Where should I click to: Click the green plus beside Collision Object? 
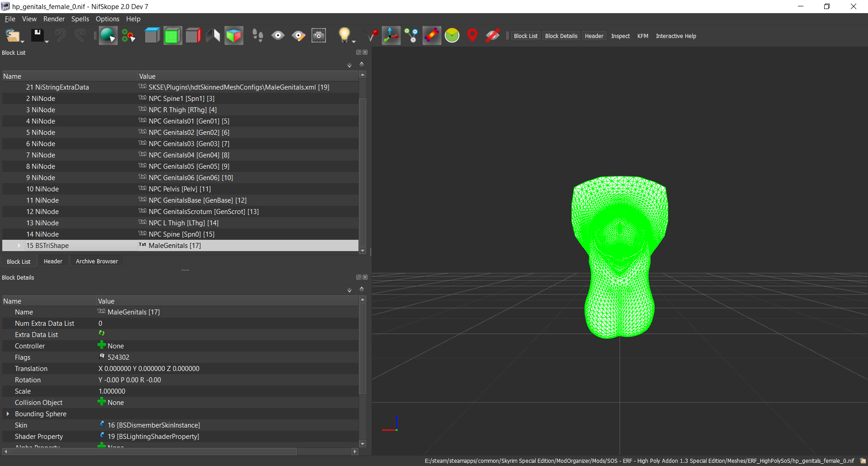(x=102, y=402)
